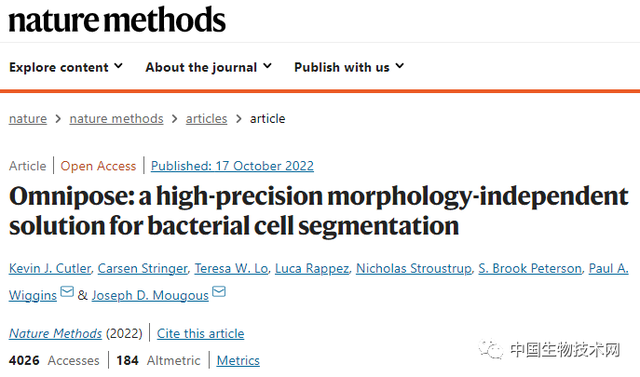
Task: Expand the Publish with us menu
Action: [x=349, y=67]
